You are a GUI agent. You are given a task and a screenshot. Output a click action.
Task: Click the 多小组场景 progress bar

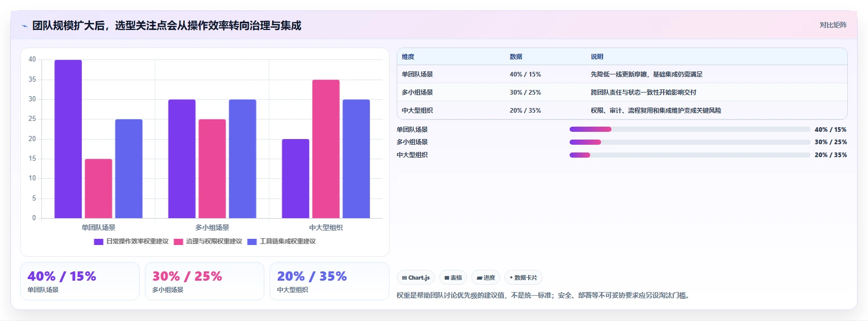(x=690, y=142)
